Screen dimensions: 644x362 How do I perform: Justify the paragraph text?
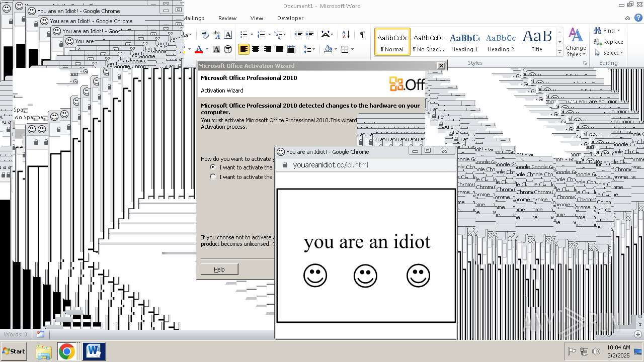click(x=280, y=49)
